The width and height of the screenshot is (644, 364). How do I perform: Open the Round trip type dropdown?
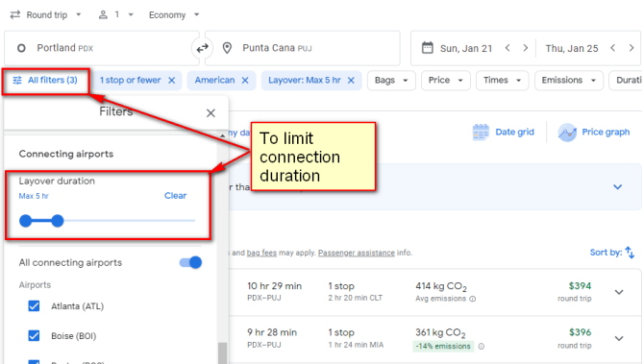(x=45, y=14)
